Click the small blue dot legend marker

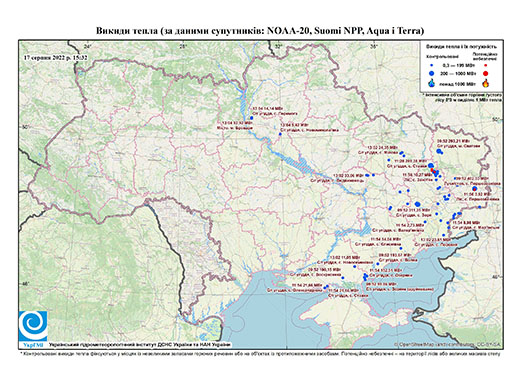[x=432, y=66]
